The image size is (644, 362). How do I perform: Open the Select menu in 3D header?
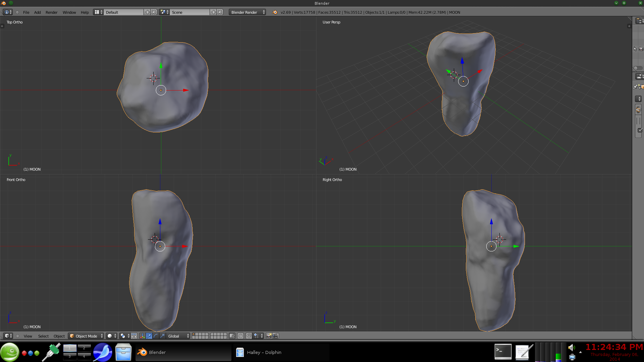tap(43, 336)
